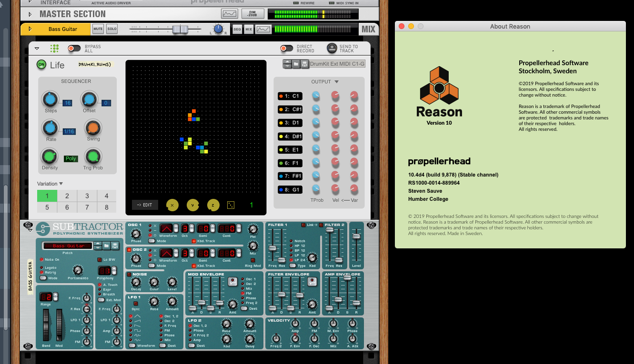Expand the Master Section fold arrow

click(x=30, y=14)
